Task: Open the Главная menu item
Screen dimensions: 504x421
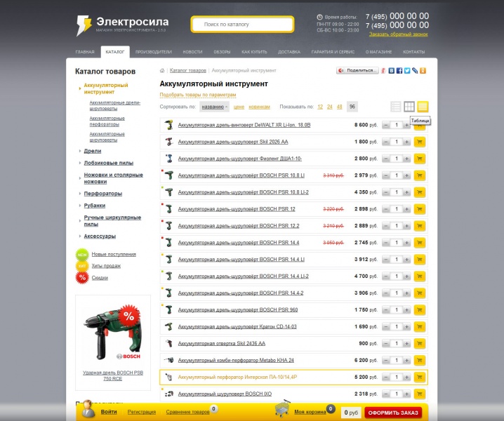Action: 85,52
